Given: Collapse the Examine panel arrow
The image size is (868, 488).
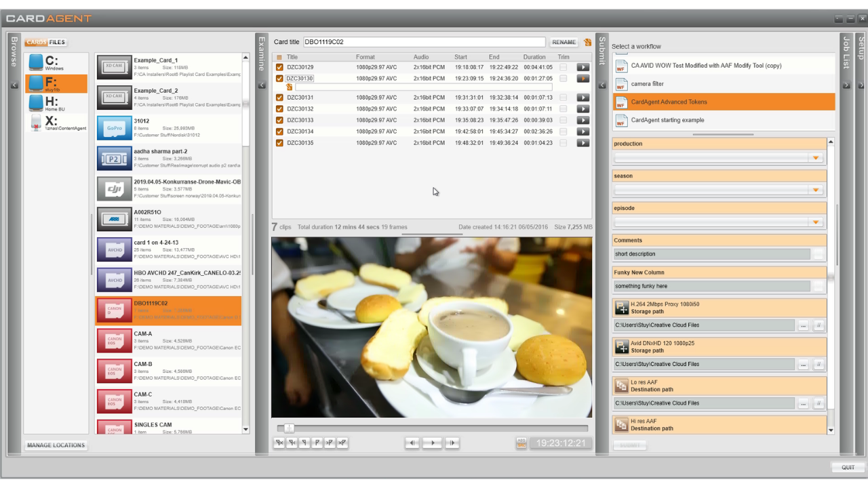Looking at the screenshot, I should [261, 85].
